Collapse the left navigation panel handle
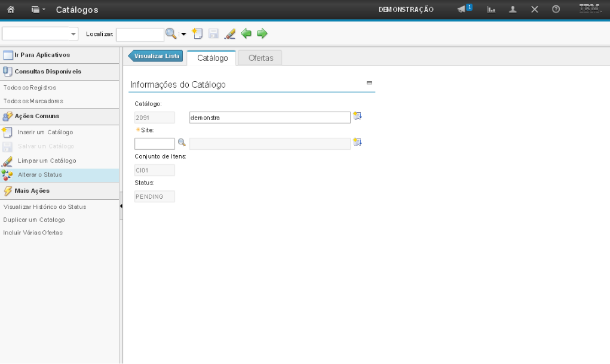This screenshot has width=610, height=364. [x=121, y=206]
